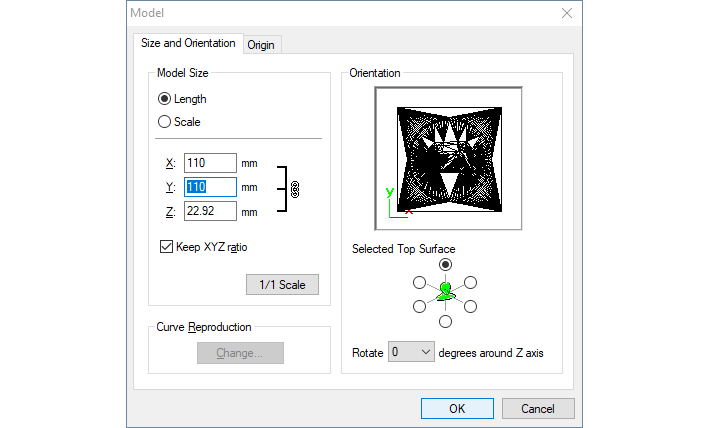Screen dimensions: 708x428
Task: Click the X size input field
Action: [210, 163]
